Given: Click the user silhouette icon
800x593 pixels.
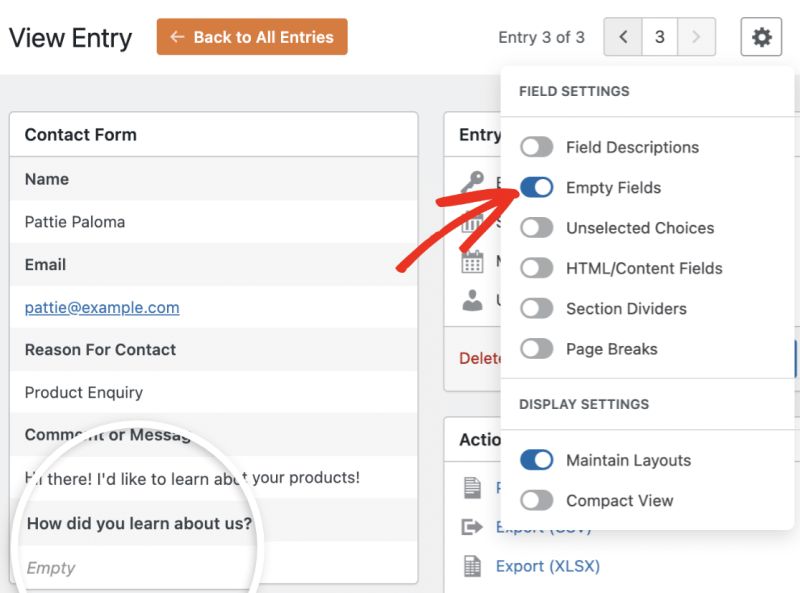Looking at the screenshot, I should point(471,299).
